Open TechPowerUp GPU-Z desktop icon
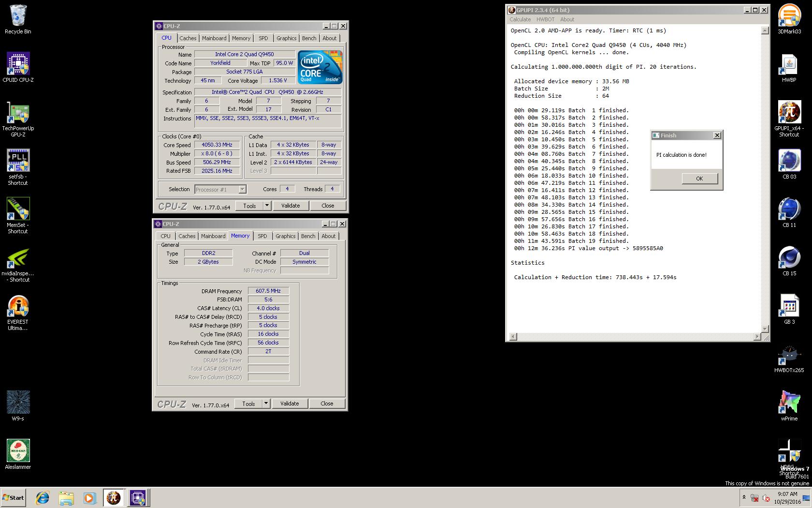The image size is (812, 508). pyautogui.click(x=18, y=119)
